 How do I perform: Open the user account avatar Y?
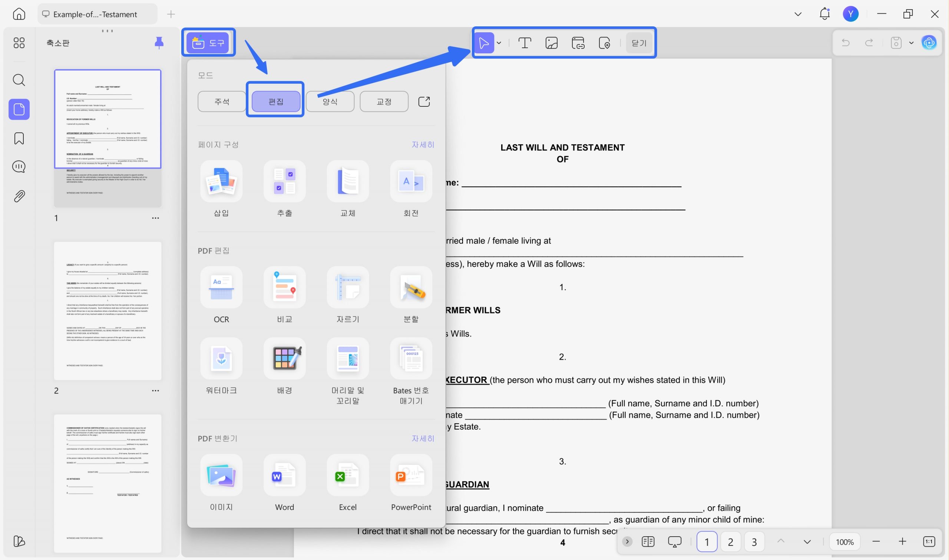point(850,14)
